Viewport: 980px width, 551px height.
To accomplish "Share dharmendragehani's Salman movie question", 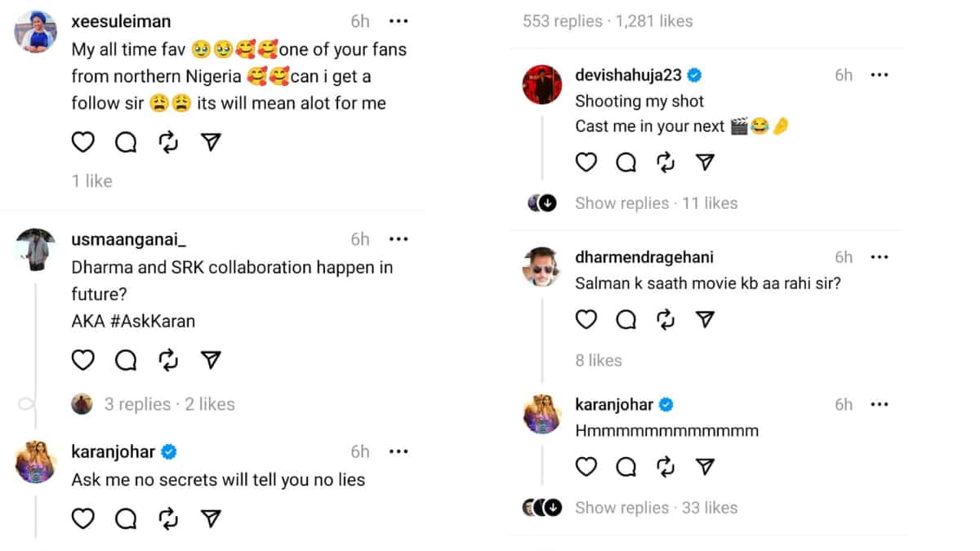I will (x=705, y=319).
